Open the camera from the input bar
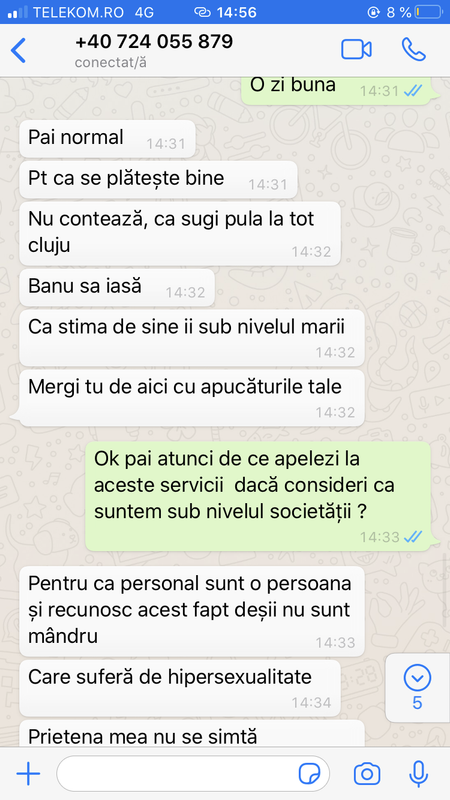 (x=367, y=774)
